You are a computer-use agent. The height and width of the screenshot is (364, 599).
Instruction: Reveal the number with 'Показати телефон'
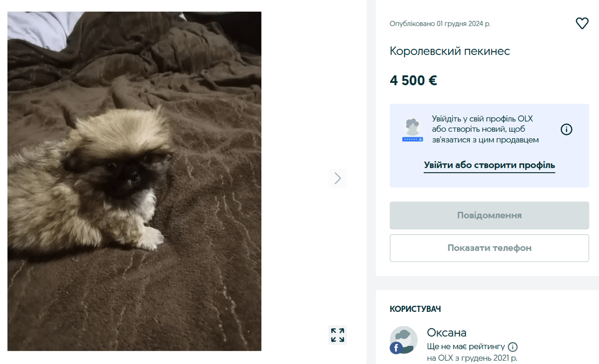tap(489, 248)
